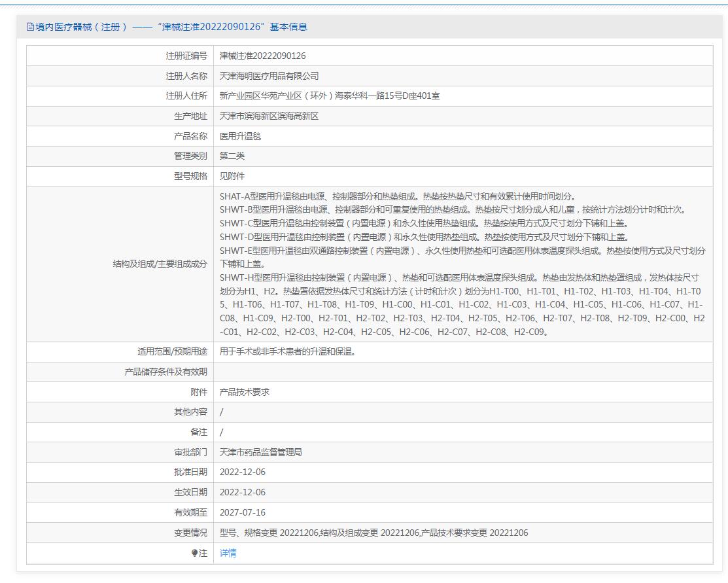Select registration number 津械注准20222090126 cell
Image resolution: width=728 pixels, height=583 pixels.
click(x=463, y=56)
